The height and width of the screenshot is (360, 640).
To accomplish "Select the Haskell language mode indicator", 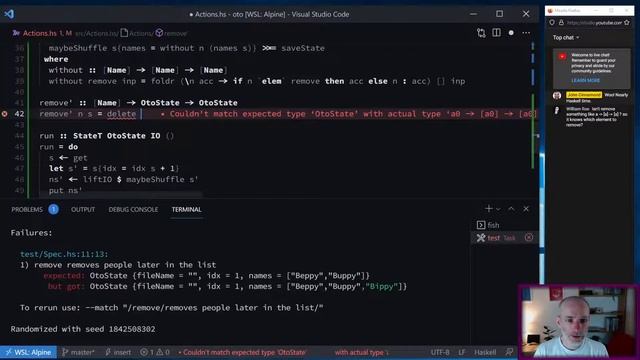I will [x=485, y=352].
